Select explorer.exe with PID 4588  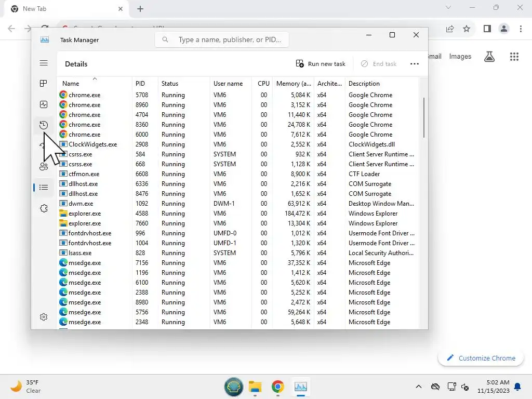point(238,214)
